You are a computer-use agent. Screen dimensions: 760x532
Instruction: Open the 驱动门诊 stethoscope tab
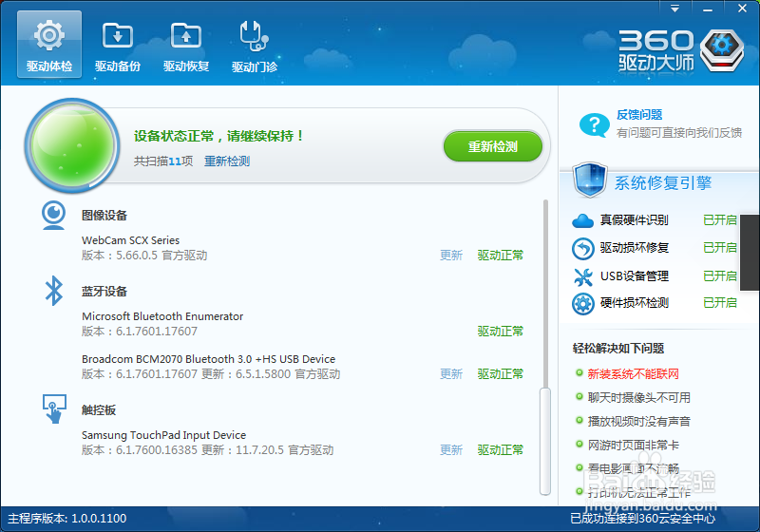(x=255, y=47)
